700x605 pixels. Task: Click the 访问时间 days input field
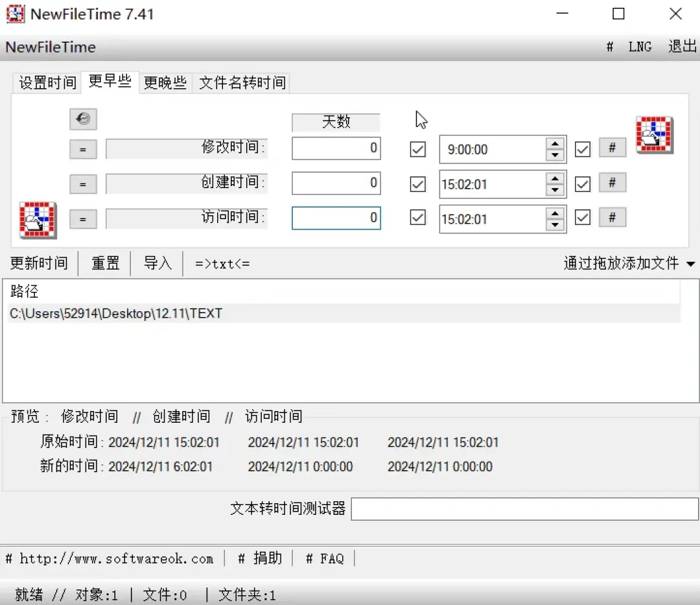tap(336, 218)
